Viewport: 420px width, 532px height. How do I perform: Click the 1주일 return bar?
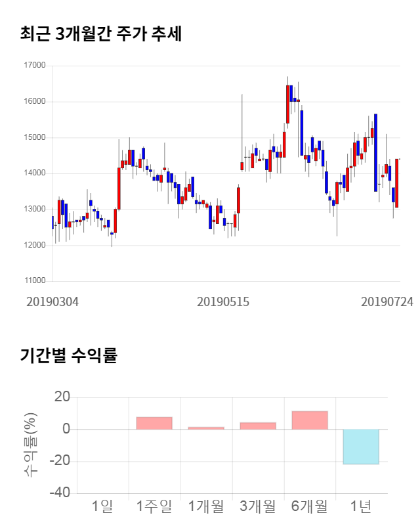click(x=154, y=423)
